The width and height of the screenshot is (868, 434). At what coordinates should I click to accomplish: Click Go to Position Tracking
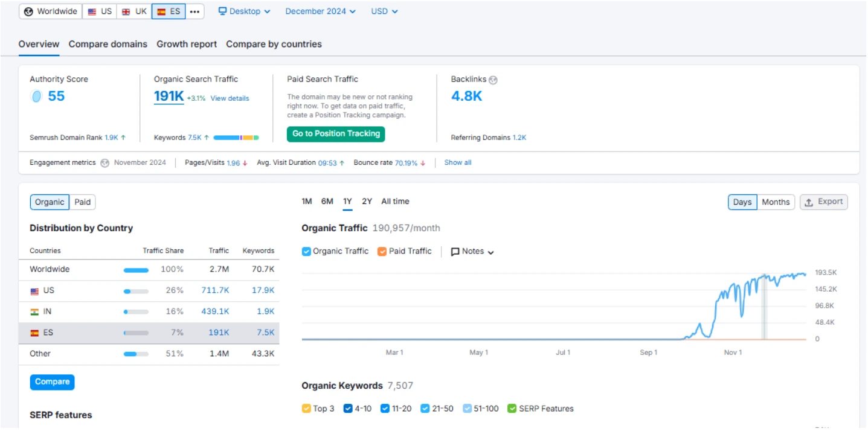336,134
